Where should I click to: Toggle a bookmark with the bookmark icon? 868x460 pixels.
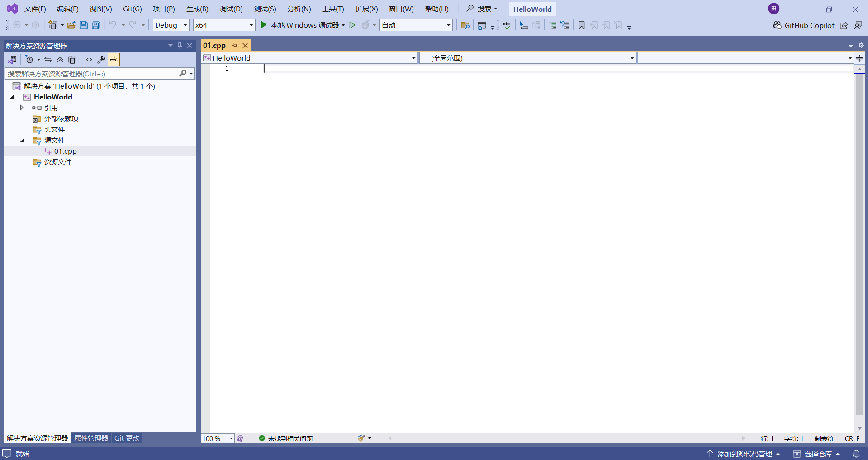pos(582,25)
